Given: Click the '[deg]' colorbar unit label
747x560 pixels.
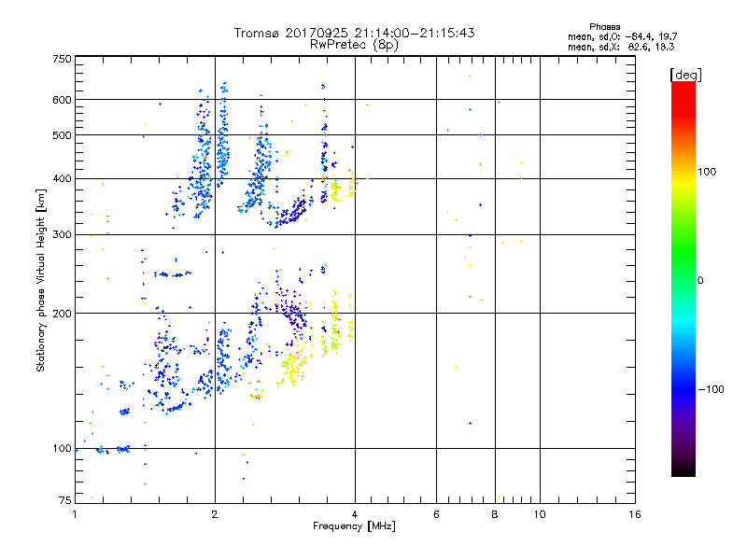Looking at the screenshot, I should [x=685, y=75].
